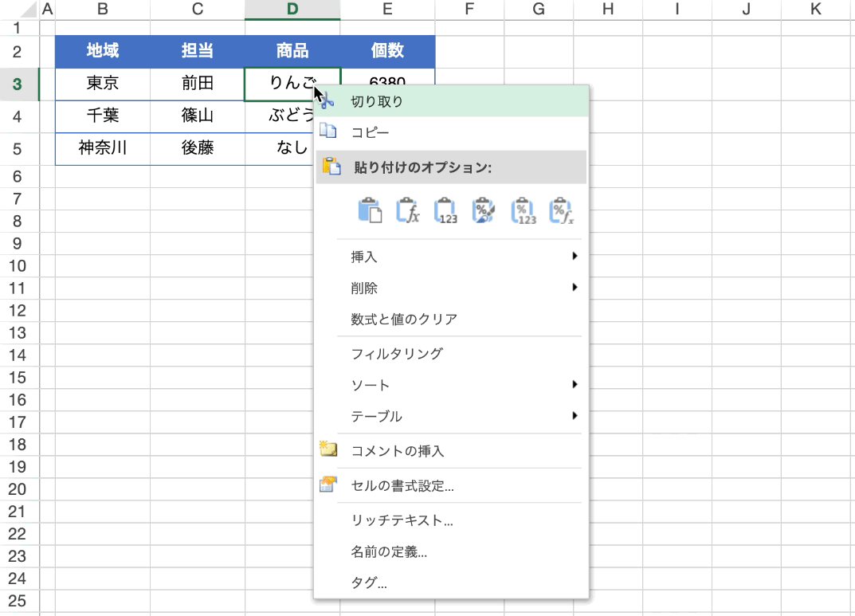Click the clipboard icon beside 貼り付けのオプション
Screen dimensions: 855x616
(331, 166)
